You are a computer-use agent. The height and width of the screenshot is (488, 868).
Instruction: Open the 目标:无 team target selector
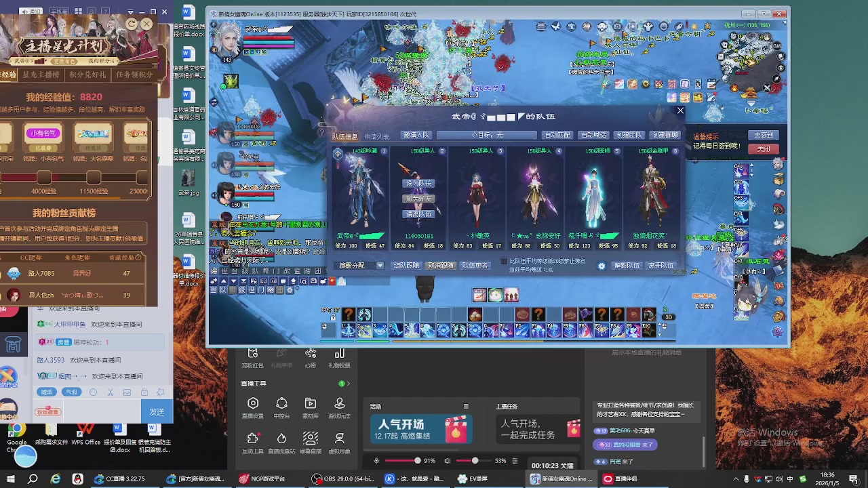pos(487,136)
